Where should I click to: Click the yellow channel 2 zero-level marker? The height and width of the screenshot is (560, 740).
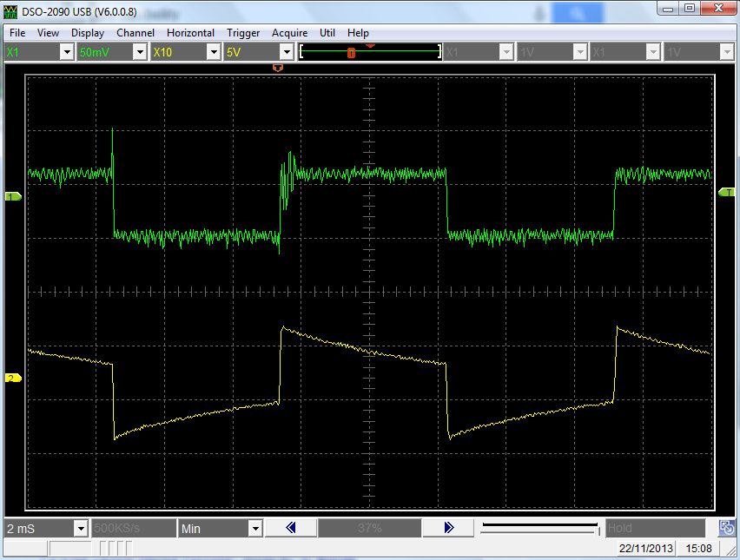tap(13, 379)
